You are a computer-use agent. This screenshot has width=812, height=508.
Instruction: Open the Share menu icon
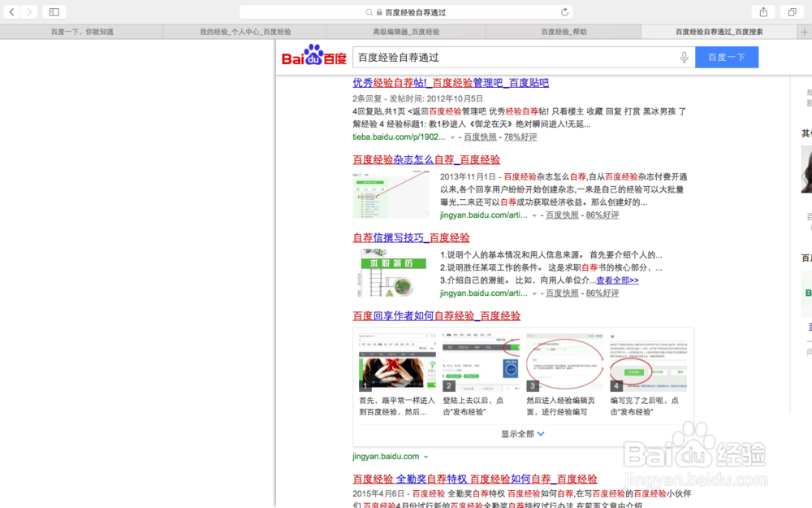[763, 12]
